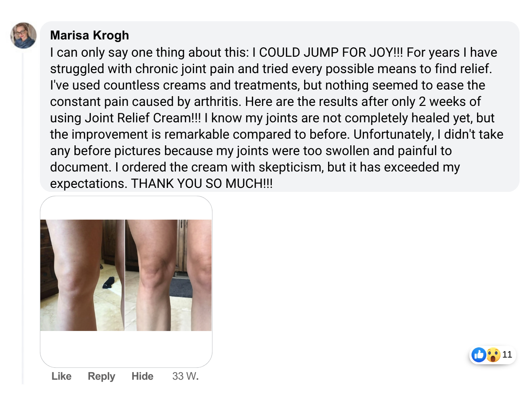Image resolution: width=532 pixels, height=401 pixels.
Task: Open Marisa Krogh's profile picture avatar
Action: [23, 35]
